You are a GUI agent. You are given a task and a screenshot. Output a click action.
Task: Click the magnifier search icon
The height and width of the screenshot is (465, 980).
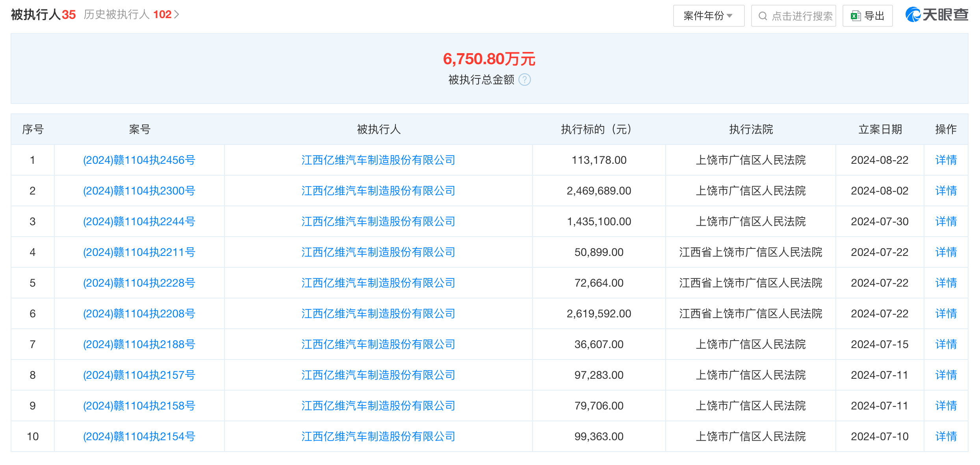763,16
